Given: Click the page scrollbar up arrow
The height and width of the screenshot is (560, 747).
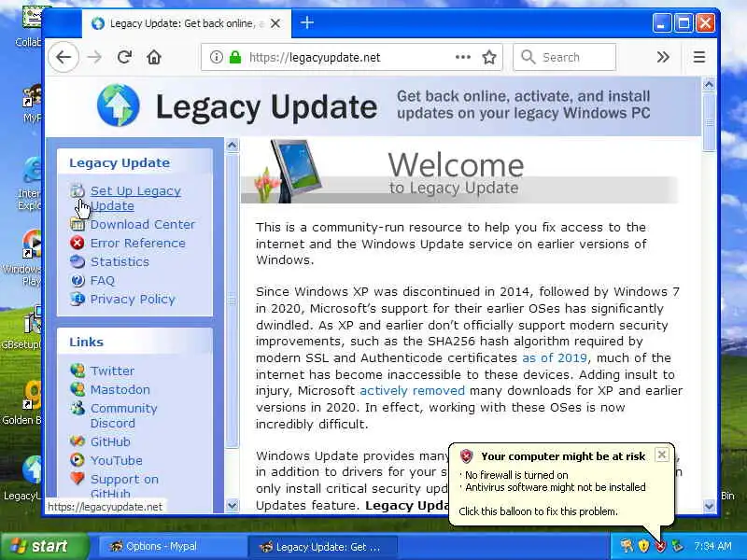Looking at the screenshot, I should pyautogui.click(x=709, y=85).
